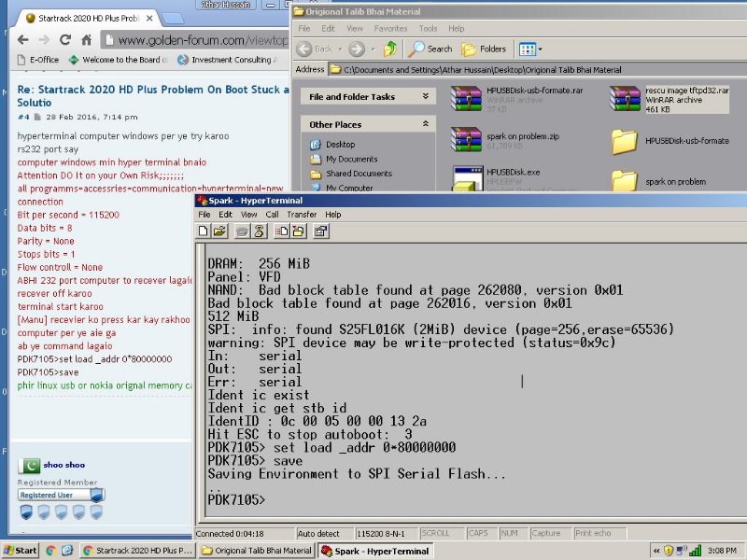The height and width of the screenshot is (560, 747).
Task: Click the network computers tray icon
Action: click(x=682, y=551)
